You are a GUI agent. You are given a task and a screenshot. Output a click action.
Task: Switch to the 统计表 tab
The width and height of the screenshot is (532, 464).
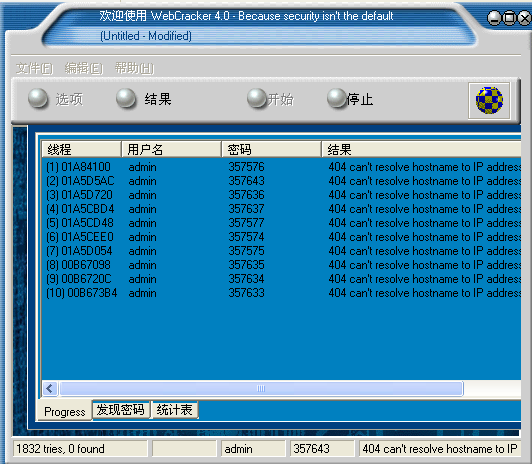[174, 410]
